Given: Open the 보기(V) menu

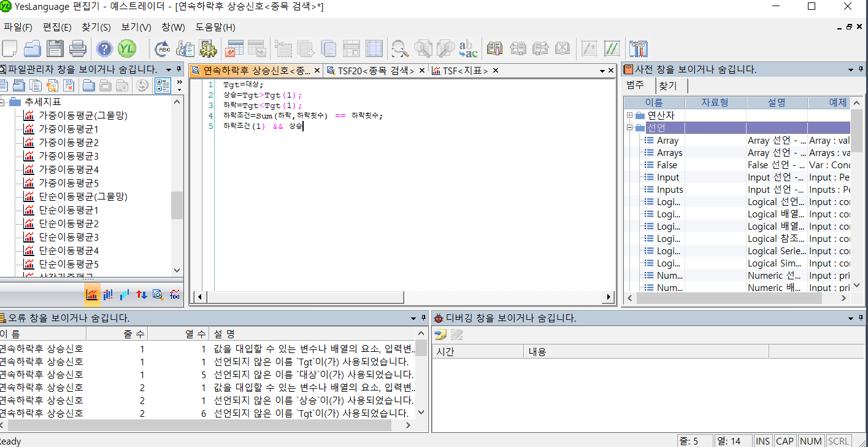Looking at the screenshot, I should click(x=136, y=28).
